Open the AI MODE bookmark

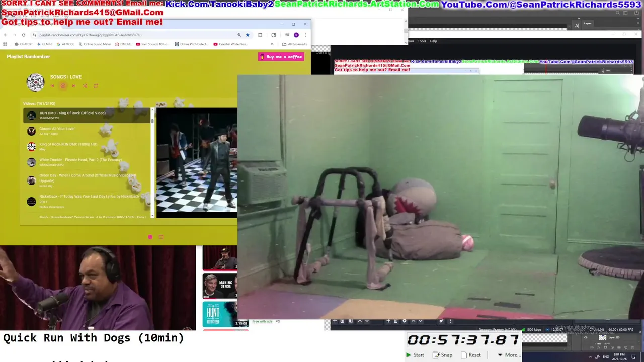(65, 44)
